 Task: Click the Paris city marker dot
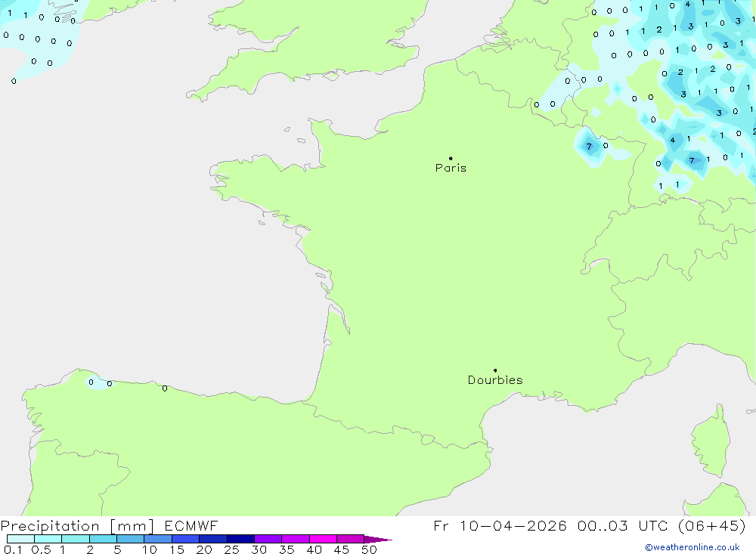[451, 158]
